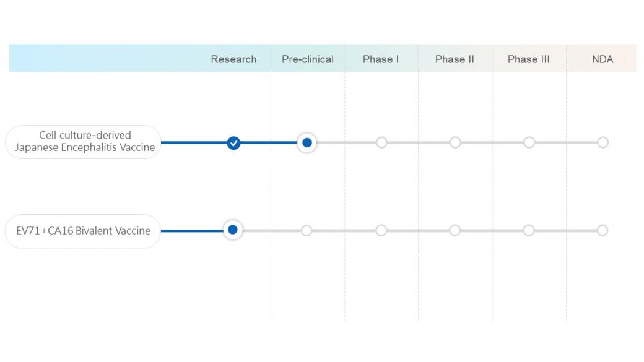
Task: Select the NDA column header
Action: (603, 59)
